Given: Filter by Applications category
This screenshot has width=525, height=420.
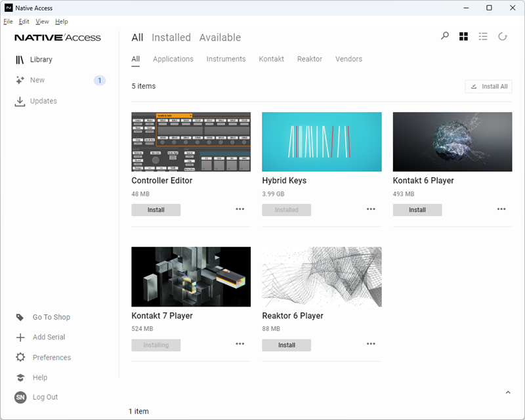Looking at the screenshot, I should [x=173, y=59].
